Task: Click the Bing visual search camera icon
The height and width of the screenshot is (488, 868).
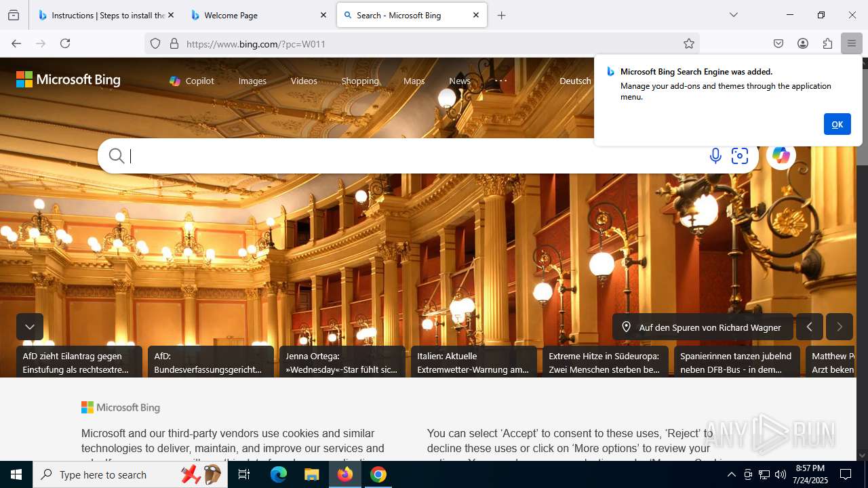Action: tap(740, 156)
